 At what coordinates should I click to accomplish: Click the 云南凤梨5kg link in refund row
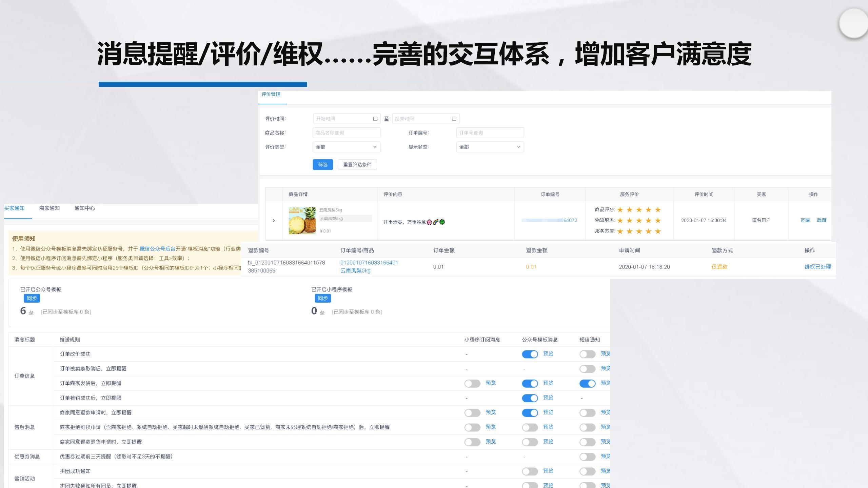tap(355, 270)
